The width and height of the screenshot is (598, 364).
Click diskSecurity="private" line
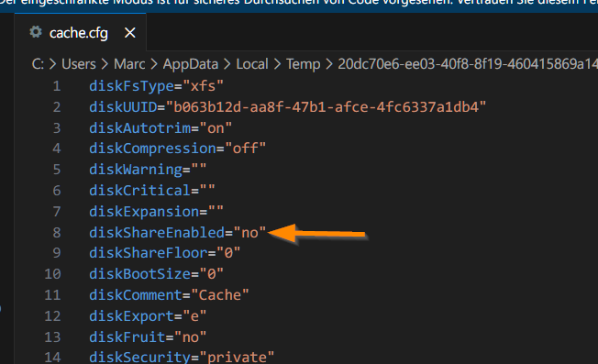point(182,358)
